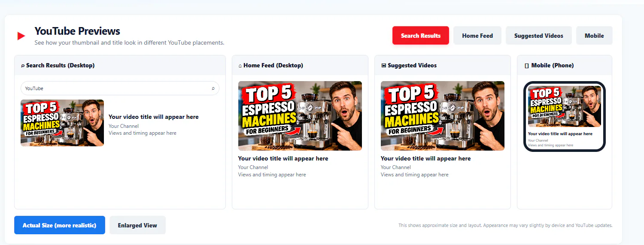644x245 pixels.
Task: Click 'Your Channel' under Home Feed preview
Action: point(253,167)
